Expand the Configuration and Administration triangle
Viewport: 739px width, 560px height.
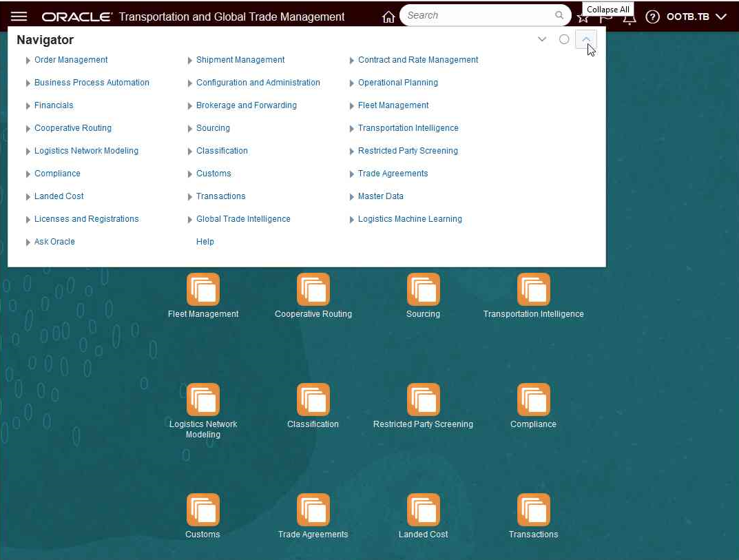189,83
